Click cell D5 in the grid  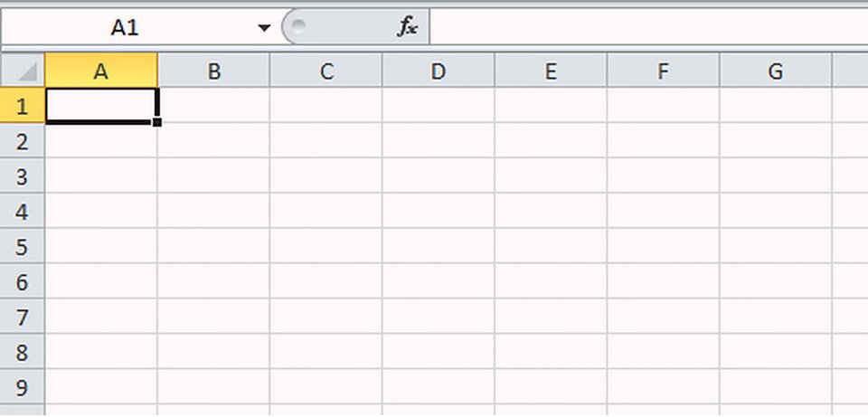[x=439, y=246]
